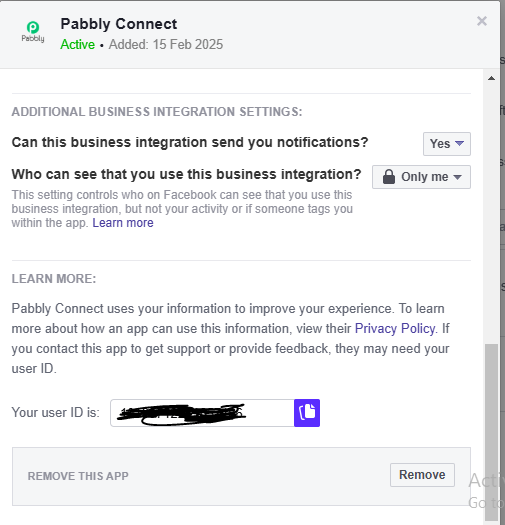Click the vertical scrollbar thumb
This screenshot has width=505, height=525.
point(491,432)
